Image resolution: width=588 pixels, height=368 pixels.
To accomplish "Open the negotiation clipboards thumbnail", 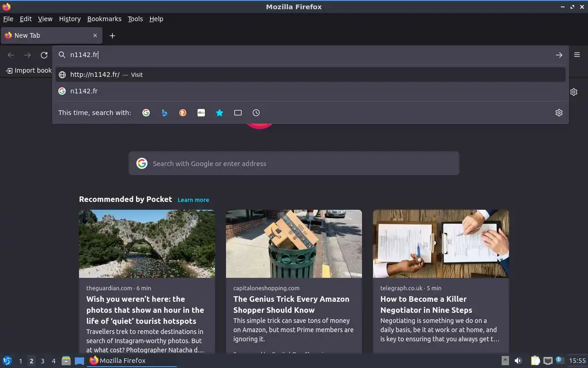I will click(441, 244).
